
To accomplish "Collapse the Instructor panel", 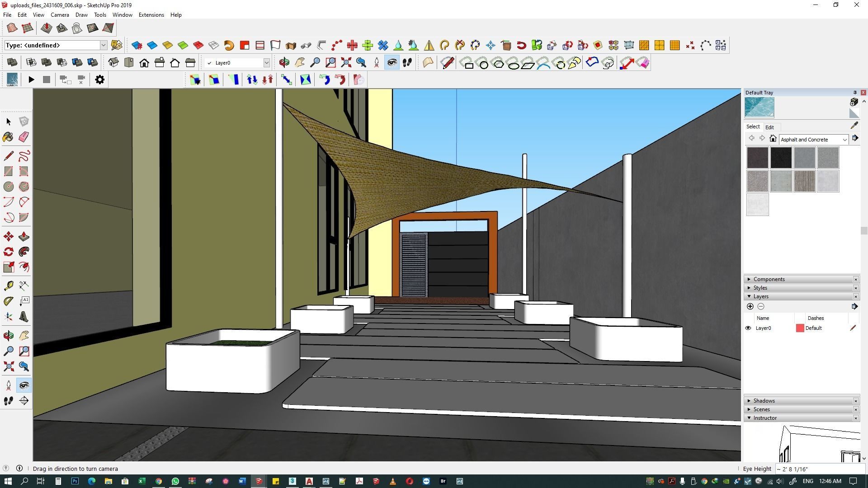I will (764, 418).
